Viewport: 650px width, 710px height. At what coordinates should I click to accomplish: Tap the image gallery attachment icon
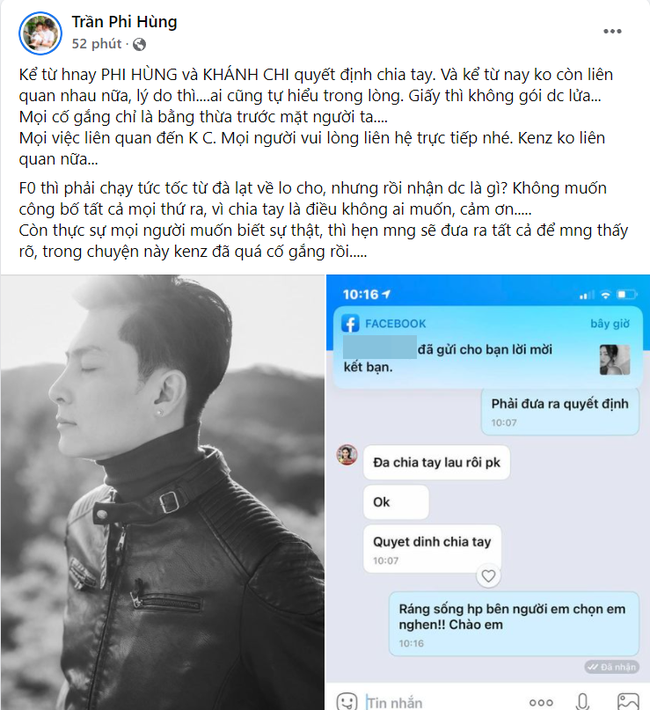[628, 701]
